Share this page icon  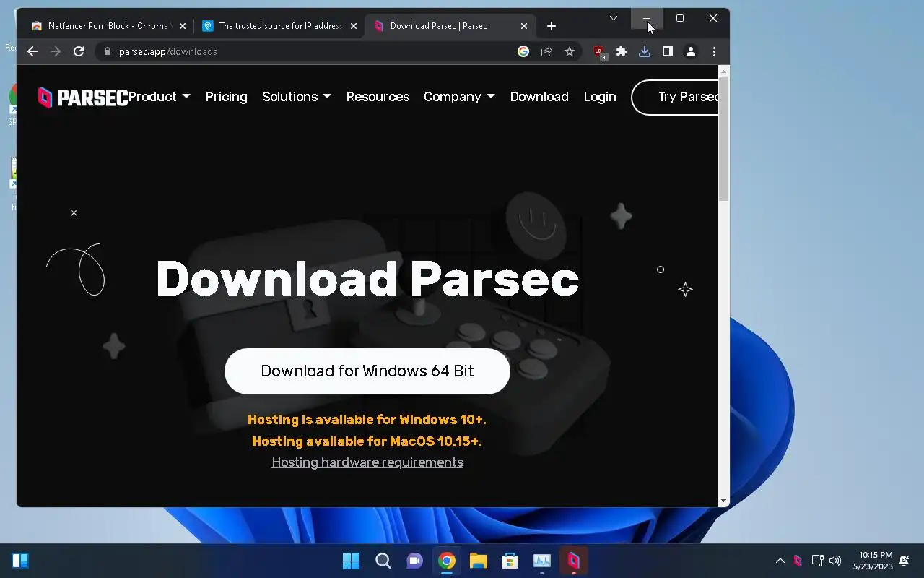(546, 51)
